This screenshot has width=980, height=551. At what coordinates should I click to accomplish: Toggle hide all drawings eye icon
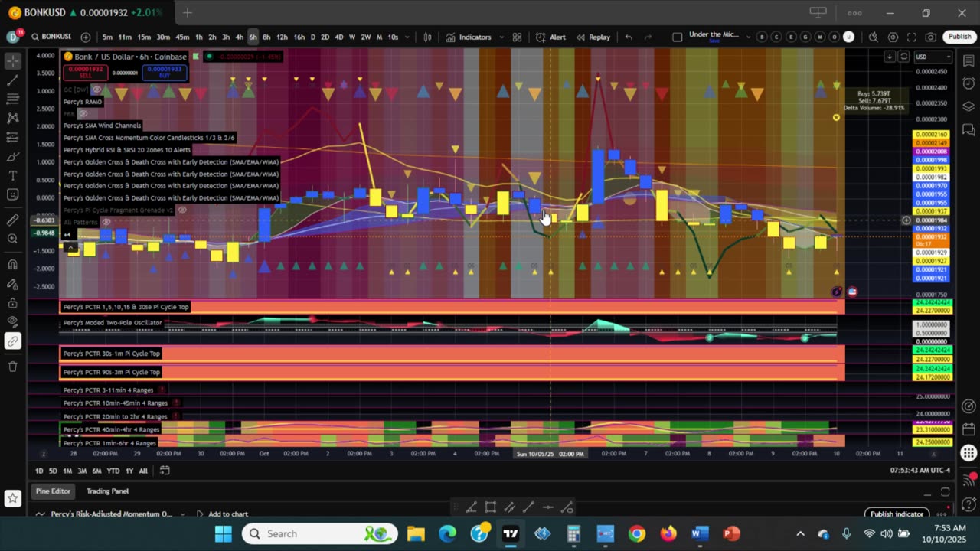pos(12,321)
